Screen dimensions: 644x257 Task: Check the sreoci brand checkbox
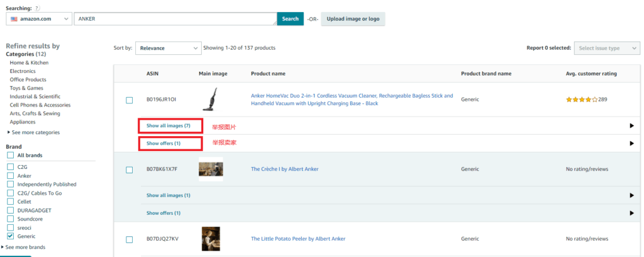coord(10,227)
